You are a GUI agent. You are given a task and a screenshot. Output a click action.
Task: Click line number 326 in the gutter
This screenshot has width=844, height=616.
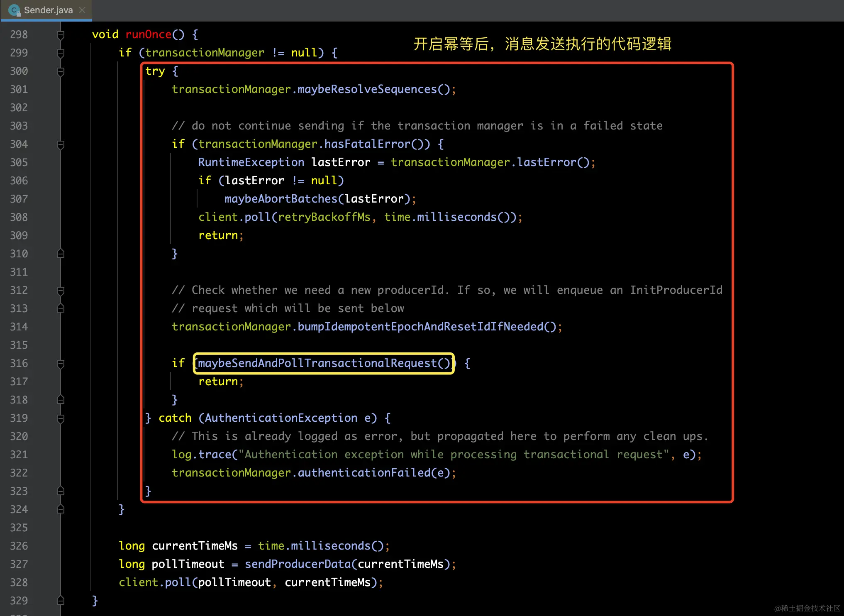pyautogui.click(x=19, y=546)
